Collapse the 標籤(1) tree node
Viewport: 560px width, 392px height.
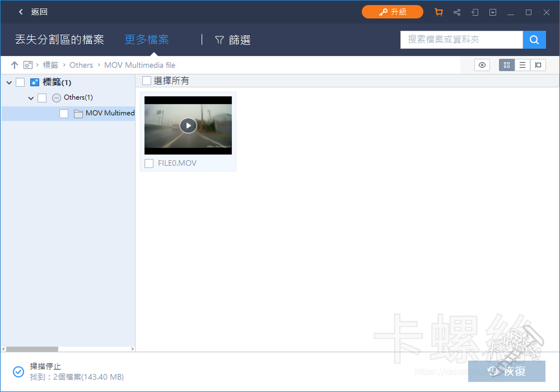(9, 83)
